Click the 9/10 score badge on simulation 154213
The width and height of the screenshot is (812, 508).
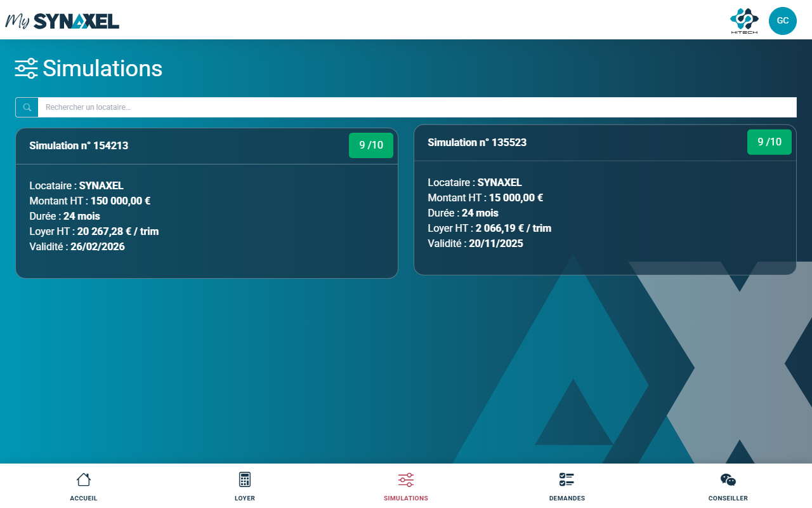click(x=371, y=145)
